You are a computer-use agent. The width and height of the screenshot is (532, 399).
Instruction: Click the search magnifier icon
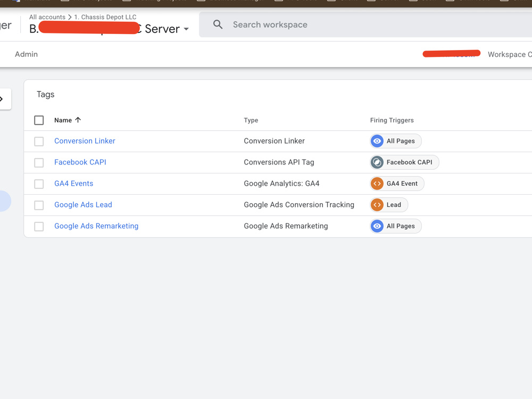[218, 24]
